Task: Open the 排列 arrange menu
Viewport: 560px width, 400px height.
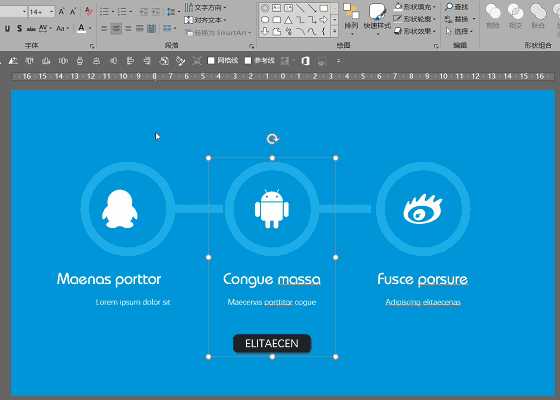Action: [x=351, y=19]
